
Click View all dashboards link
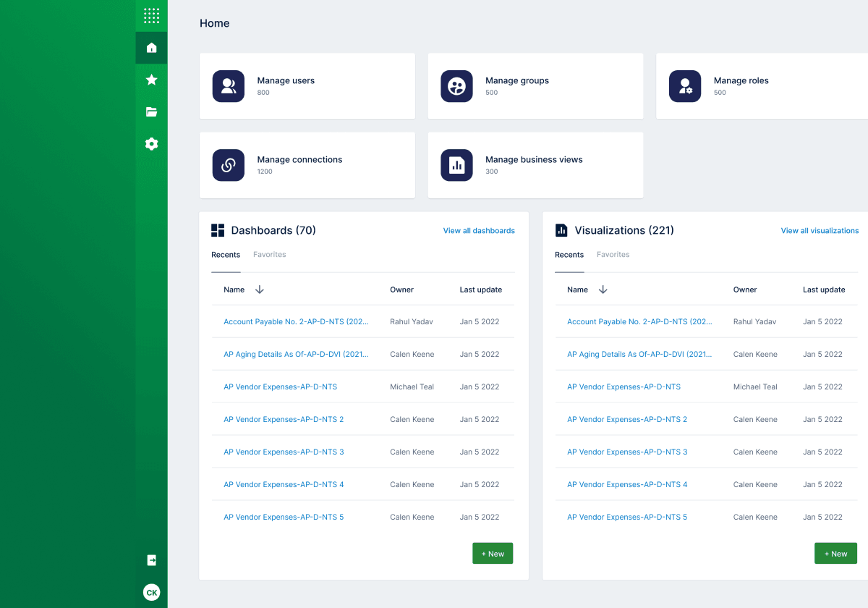coord(479,231)
